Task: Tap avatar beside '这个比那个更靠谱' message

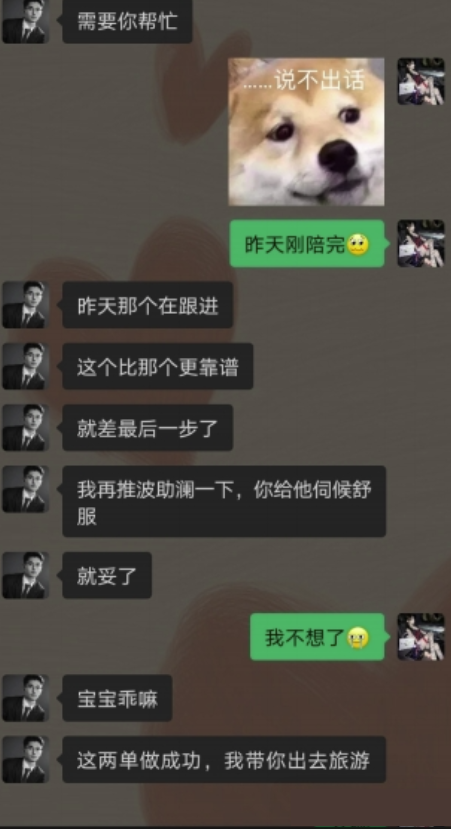Action: (26, 366)
